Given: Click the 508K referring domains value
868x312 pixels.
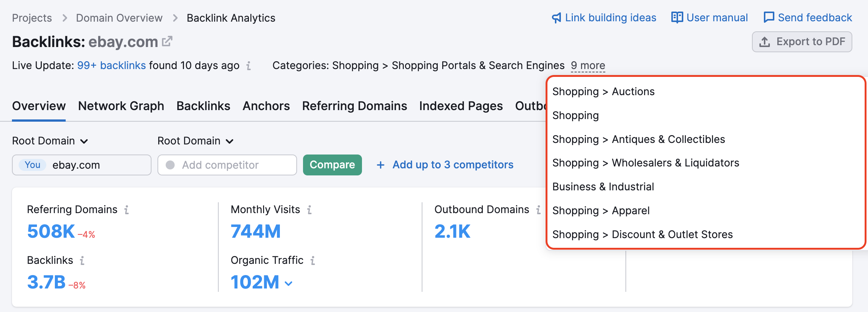Looking at the screenshot, I should [x=51, y=231].
